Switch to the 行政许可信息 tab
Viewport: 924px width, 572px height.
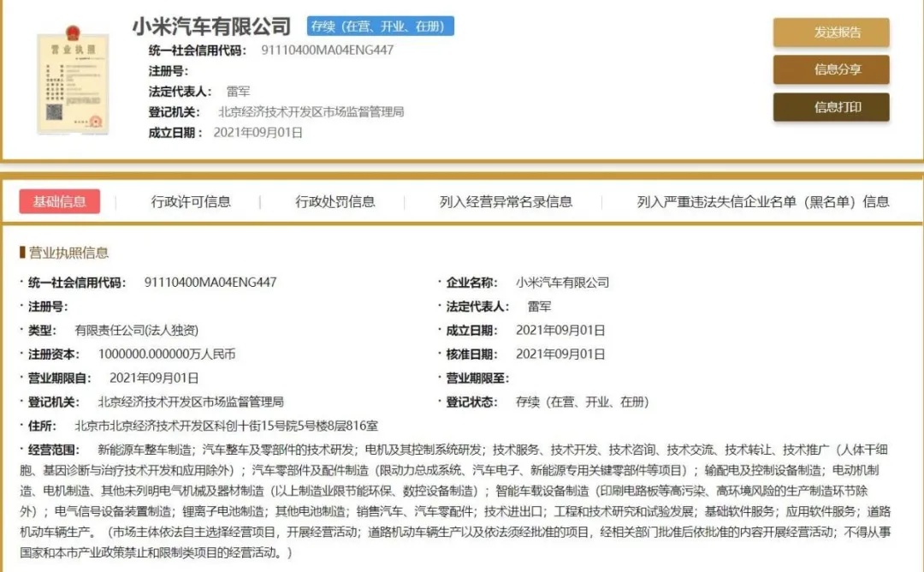(x=191, y=202)
